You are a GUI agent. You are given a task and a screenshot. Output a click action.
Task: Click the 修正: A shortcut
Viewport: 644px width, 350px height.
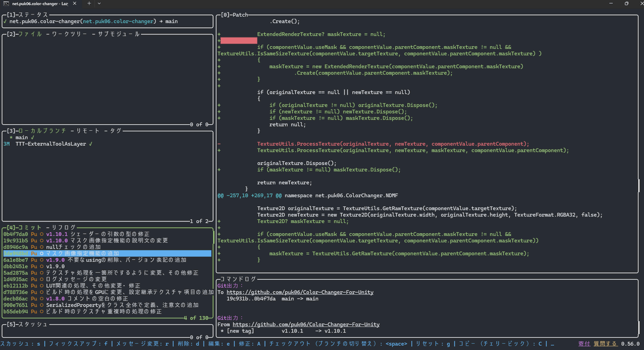(250, 344)
